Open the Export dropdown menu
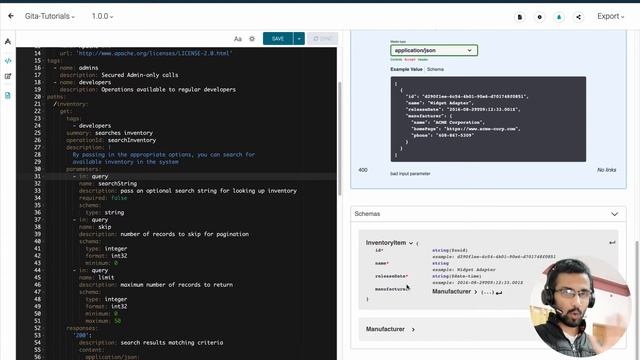The height and width of the screenshot is (360, 640). [610, 16]
